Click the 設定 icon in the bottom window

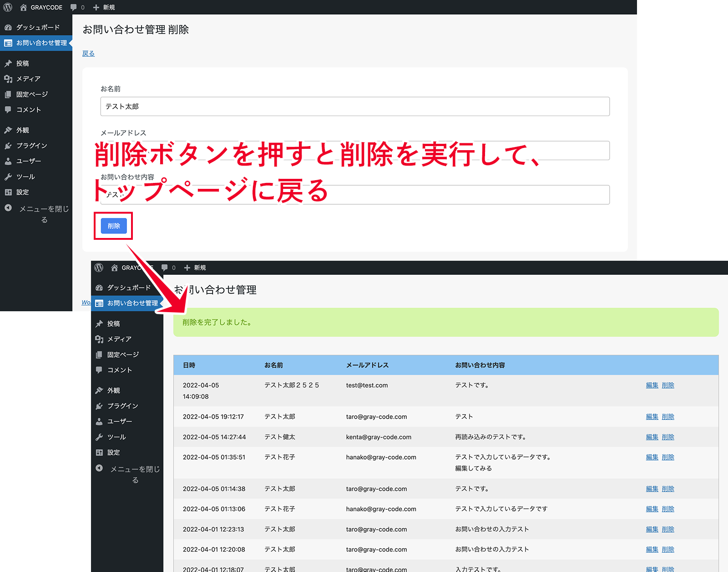[x=99, y=452]
